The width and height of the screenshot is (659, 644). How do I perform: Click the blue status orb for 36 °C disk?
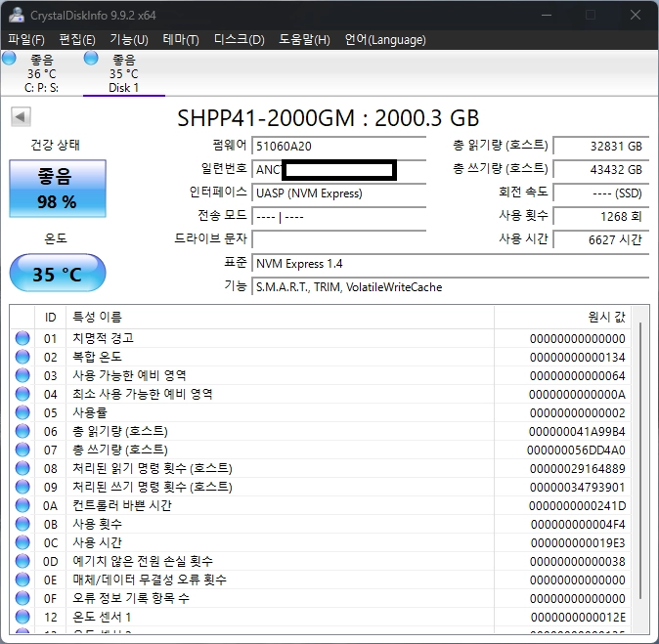tap(9, 58)
